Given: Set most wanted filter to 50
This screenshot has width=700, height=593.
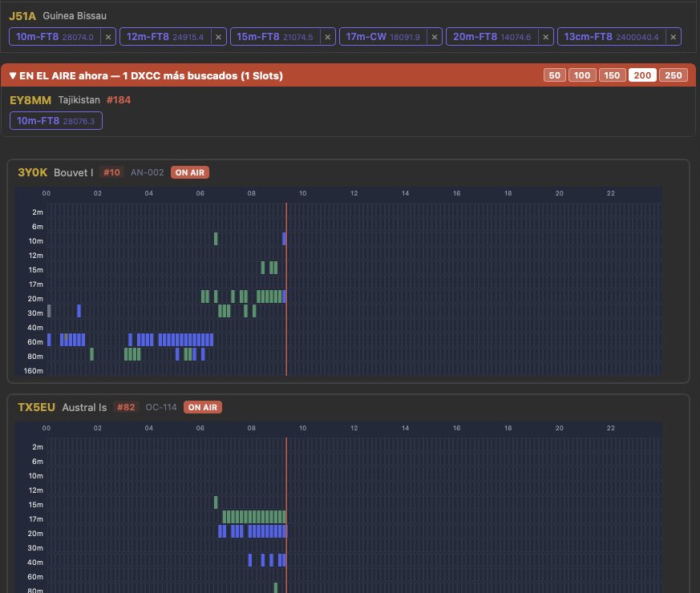Looking at the screenshot, I should (x=554, y=75).
